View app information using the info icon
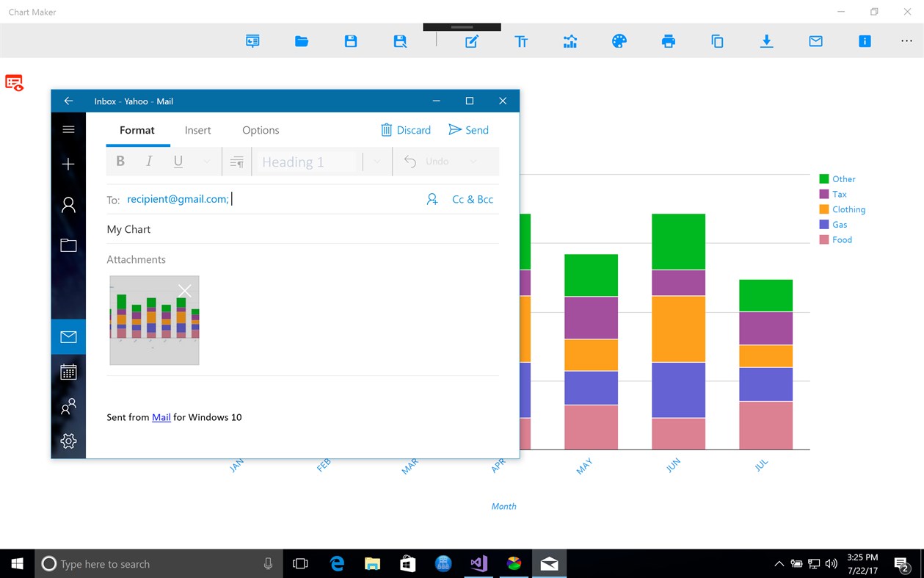This screenshot has width=924, height=578. pyautogui.click(x=865, y=41)
